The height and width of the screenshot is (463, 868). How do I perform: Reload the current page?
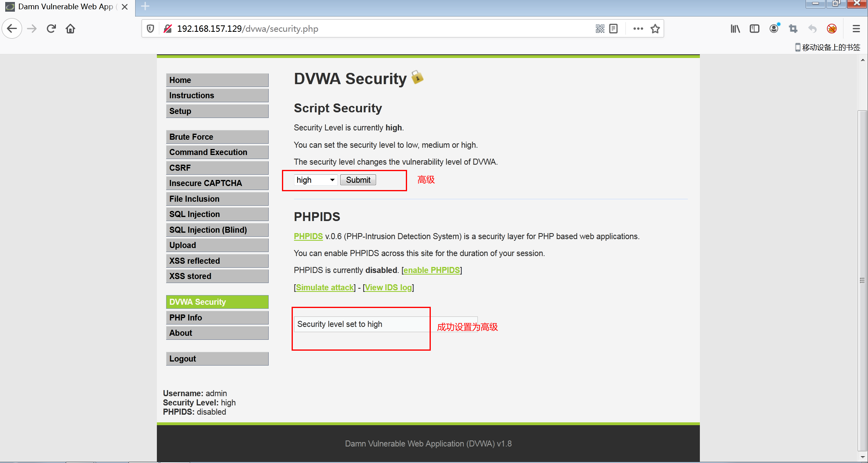pos(51,29)
